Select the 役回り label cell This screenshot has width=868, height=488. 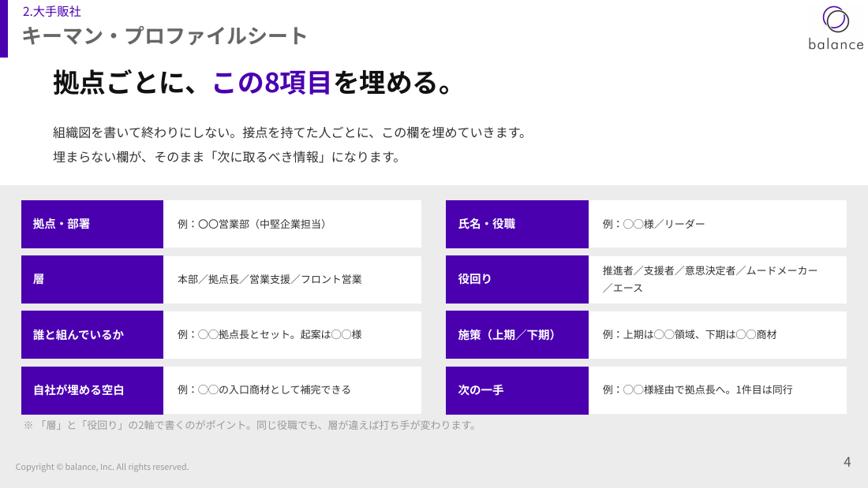(517, 279)
